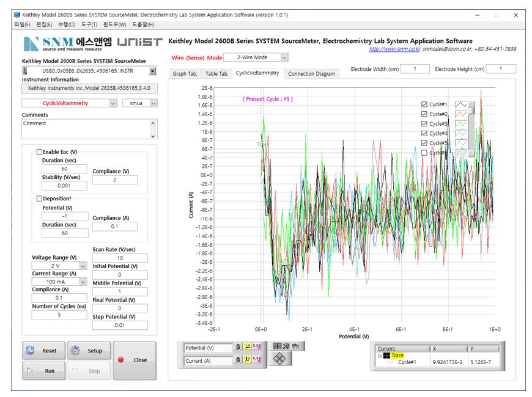Click the lock icon for Potential (V) axis

tap(238, 347)
